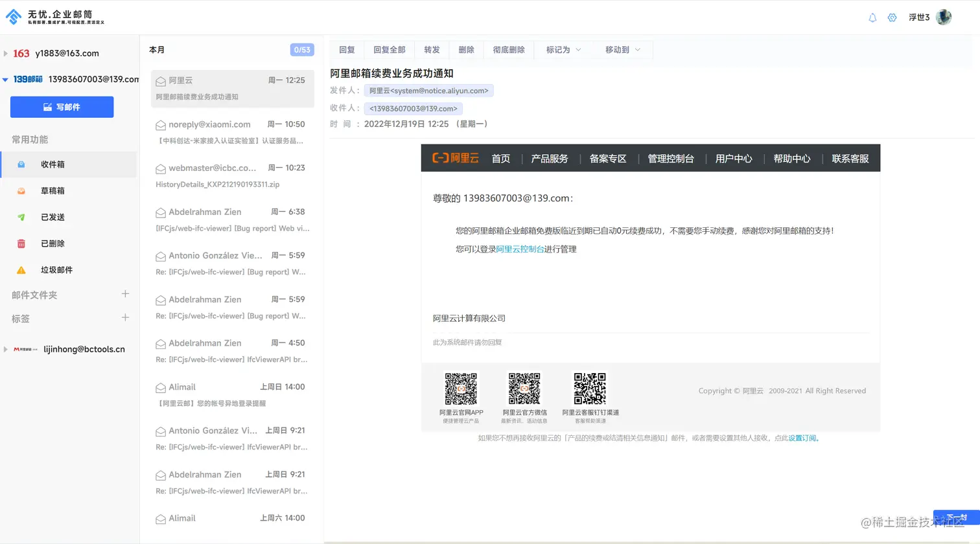Open Abdelrahman Zien mail from 周一 4:50

click(x=233, y=351)
